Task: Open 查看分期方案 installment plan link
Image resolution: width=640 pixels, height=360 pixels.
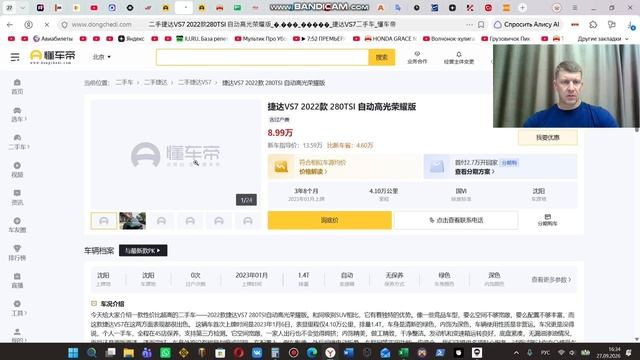Action: (x=475, y=172)
